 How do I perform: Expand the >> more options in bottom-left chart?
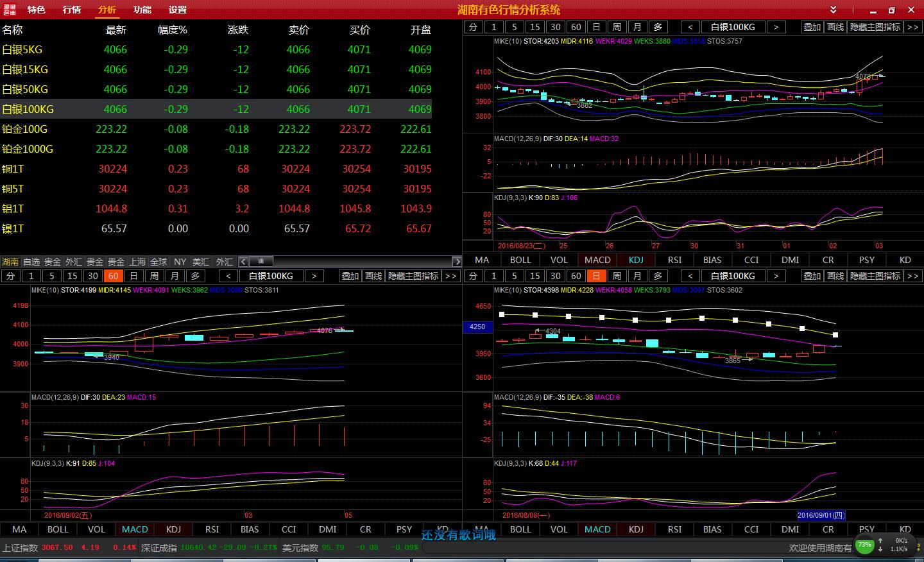click(x=451, y=276)
